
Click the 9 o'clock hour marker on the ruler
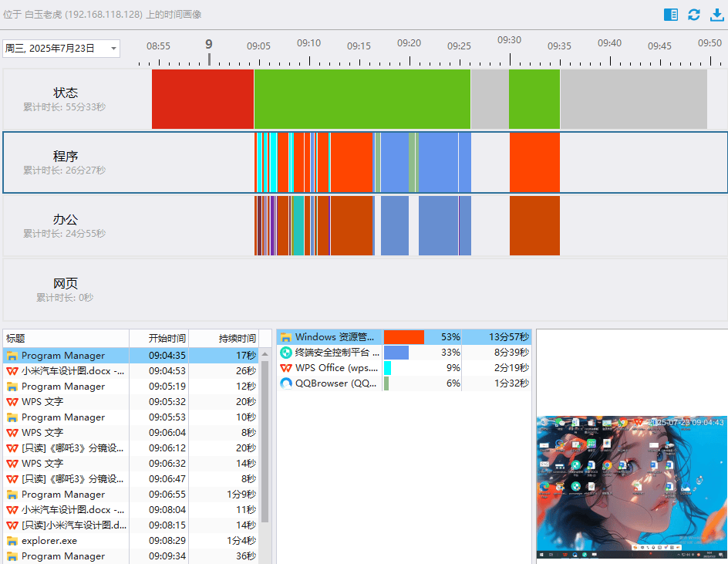pyautogui.click(x=209, y=45)
